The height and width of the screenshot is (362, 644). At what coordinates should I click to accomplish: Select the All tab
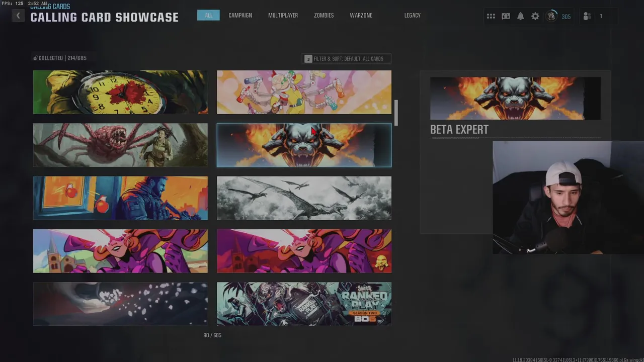pyautogui.click(x=208, y=15)
